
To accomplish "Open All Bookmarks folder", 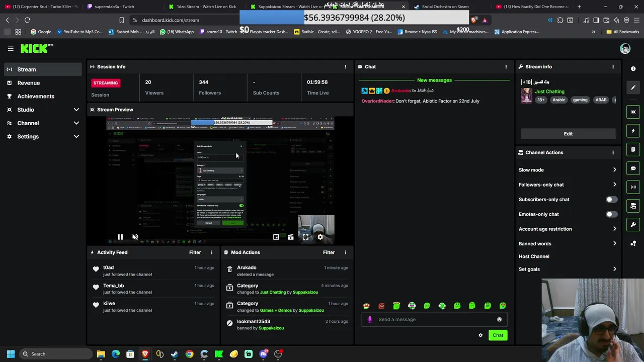I will (622, 32).
